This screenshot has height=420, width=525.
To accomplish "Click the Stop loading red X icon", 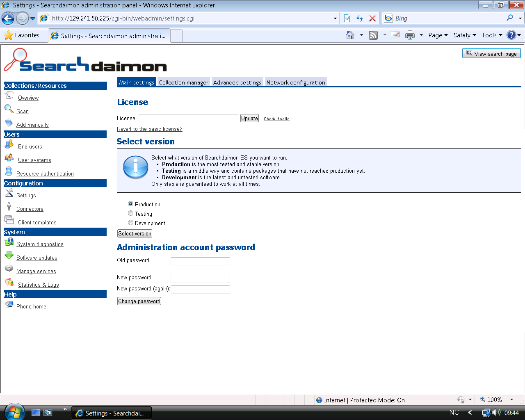I will [372, 18].
